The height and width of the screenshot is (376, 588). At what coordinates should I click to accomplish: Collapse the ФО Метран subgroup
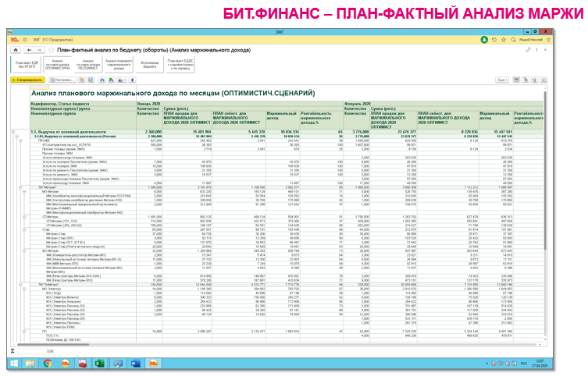point(24,250)
